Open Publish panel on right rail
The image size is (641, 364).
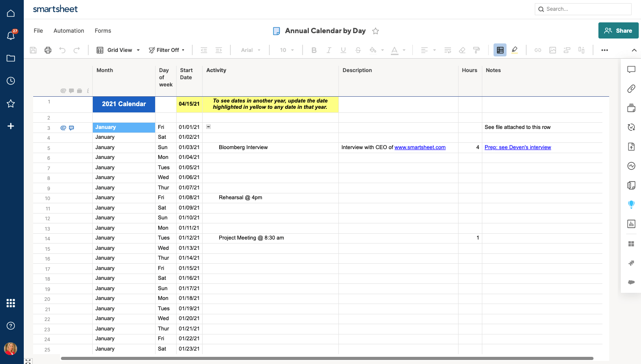(x=631, y=146)
